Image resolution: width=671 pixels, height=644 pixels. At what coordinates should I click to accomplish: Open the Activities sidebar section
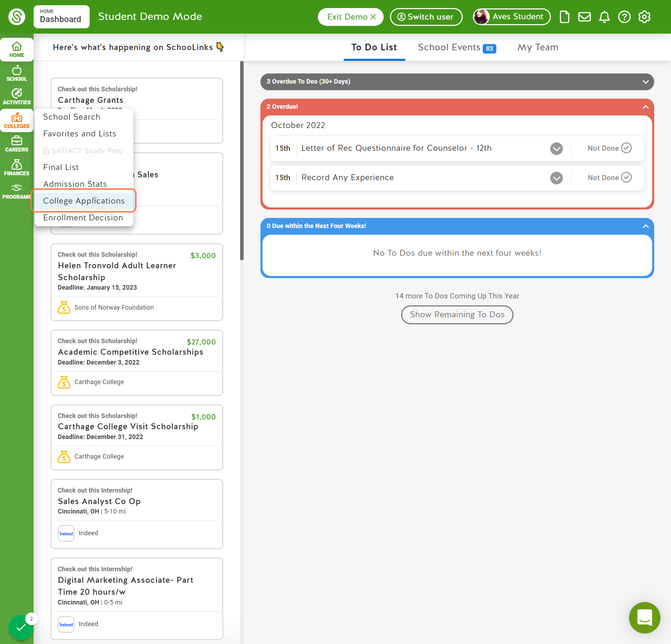coord(17,97)
